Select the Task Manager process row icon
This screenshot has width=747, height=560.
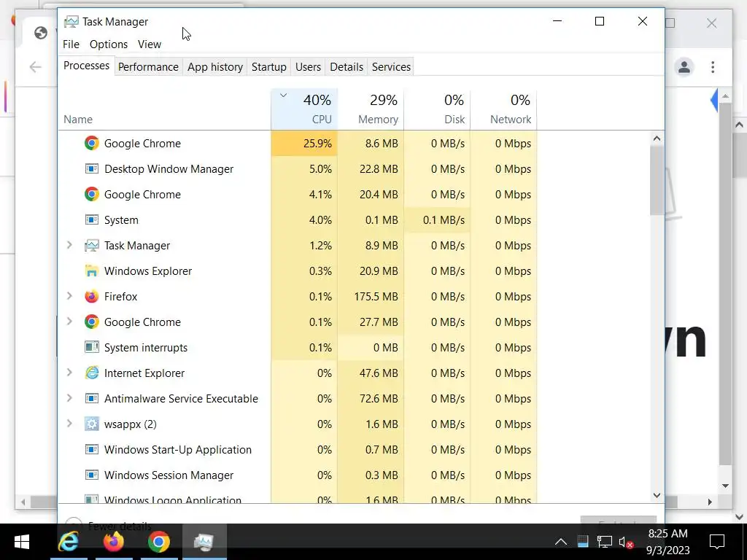click(x=91, y=245)
